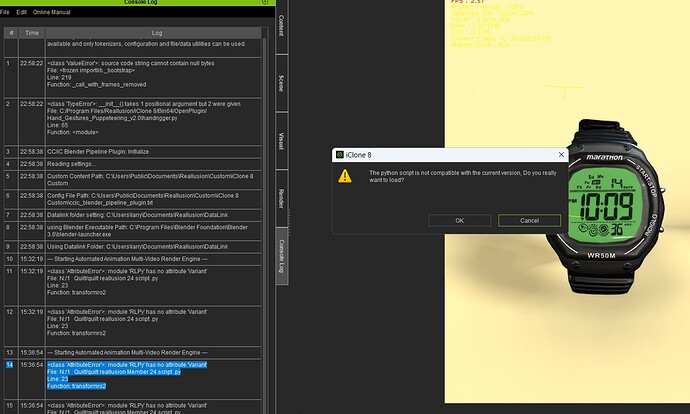This screenshot has height=414, width=690.
Task: Click the Time column header
Action: point(32,33)
